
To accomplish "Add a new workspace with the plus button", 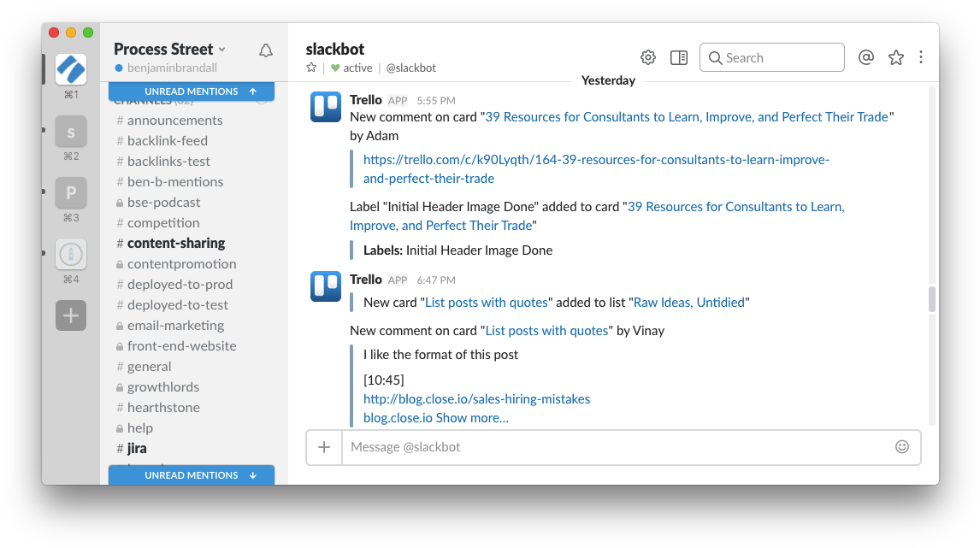I will click(71, 315).
